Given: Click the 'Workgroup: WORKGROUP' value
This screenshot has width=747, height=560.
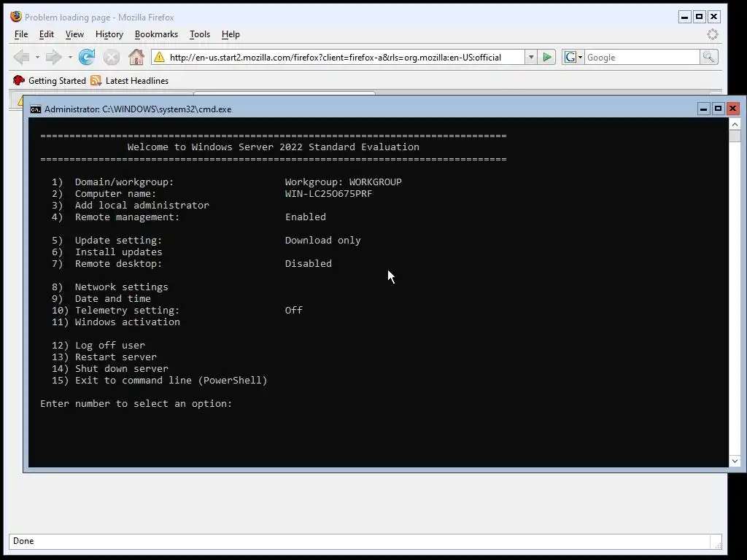Looking at the screenshot, I should (343, 182).
